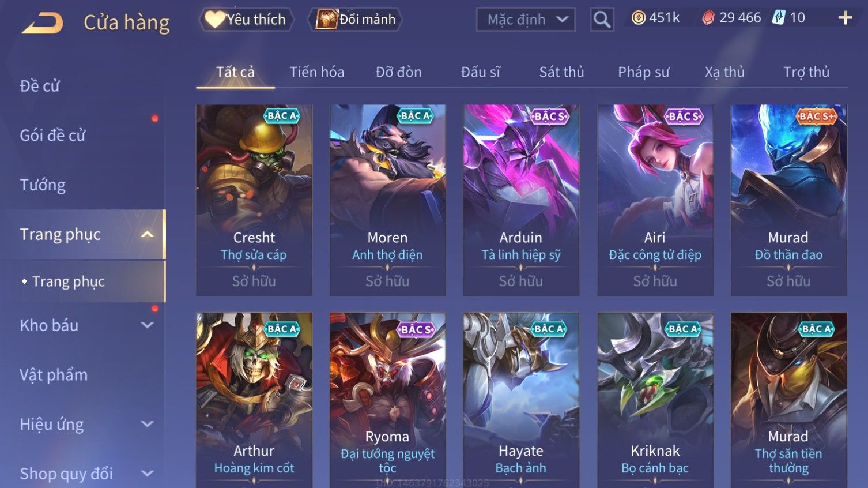The width and height of the screenshot is (868, 488).
Task: Expand the Shop quy đổi section
Action: click(148, 474)
